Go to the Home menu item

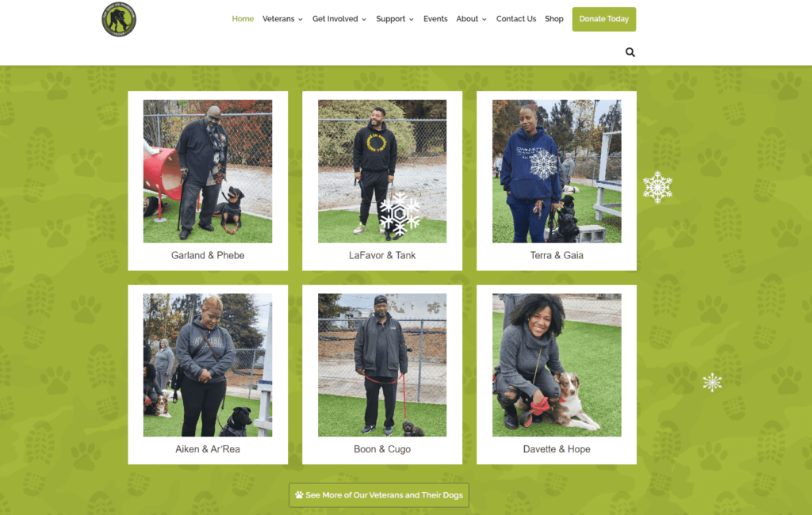point(243,19)
